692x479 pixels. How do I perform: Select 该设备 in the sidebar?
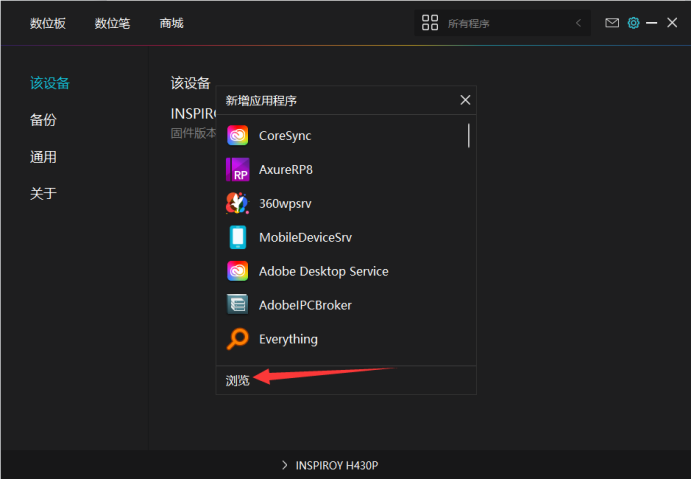click(50, 83)
